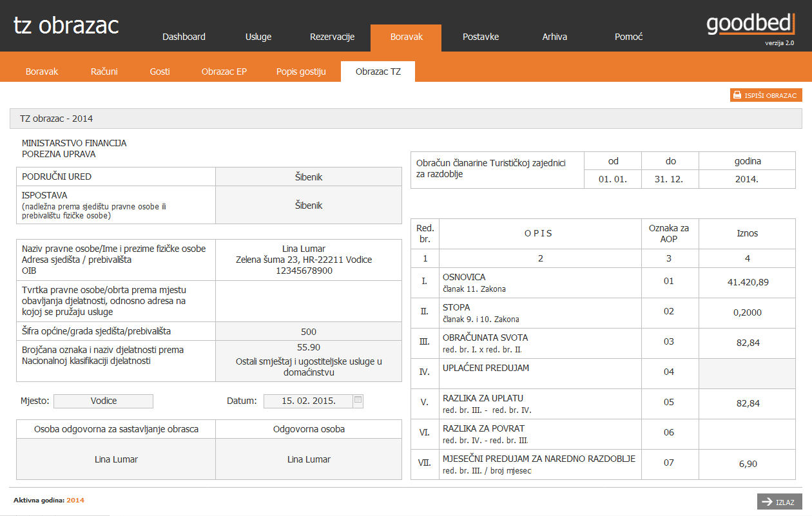Click the Datum date input field
This screenshot has width=812, height=516.
tap(308, 401)
